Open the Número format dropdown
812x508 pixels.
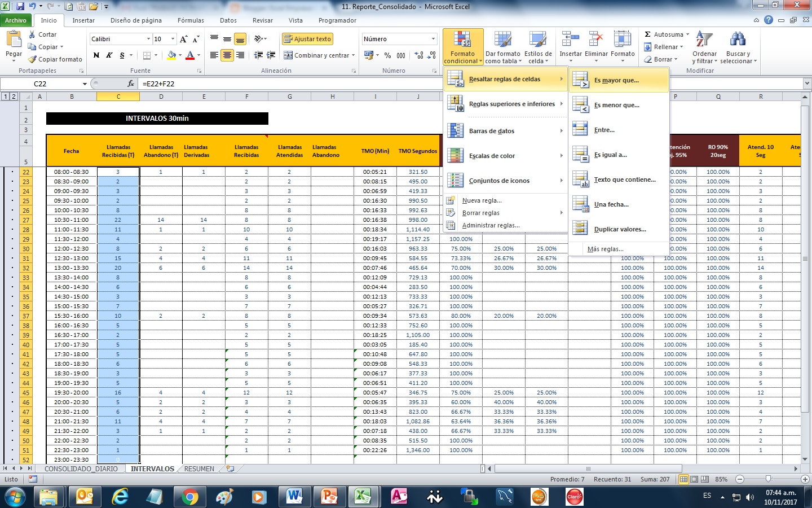[x=398, y=38]
